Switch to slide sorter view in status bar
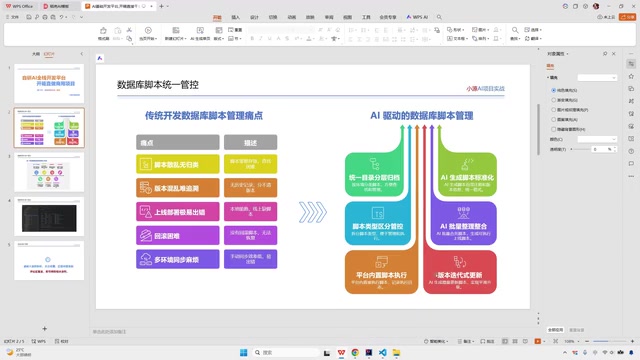This screenshot has width=640, height=360. tap(515, 341)
